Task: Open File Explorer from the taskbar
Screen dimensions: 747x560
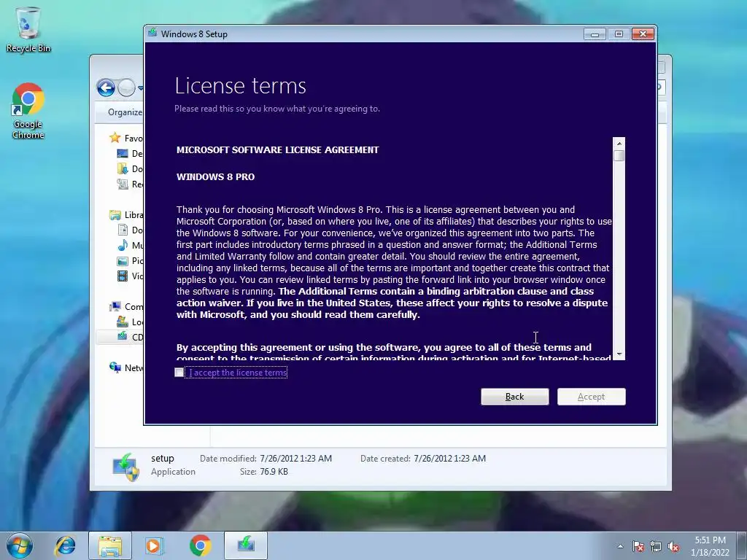Action: tap(110, 545)
